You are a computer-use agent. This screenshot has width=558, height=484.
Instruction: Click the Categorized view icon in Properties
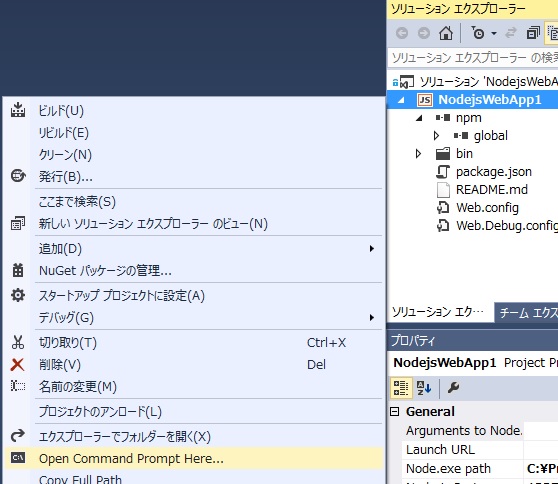[401, 388]
